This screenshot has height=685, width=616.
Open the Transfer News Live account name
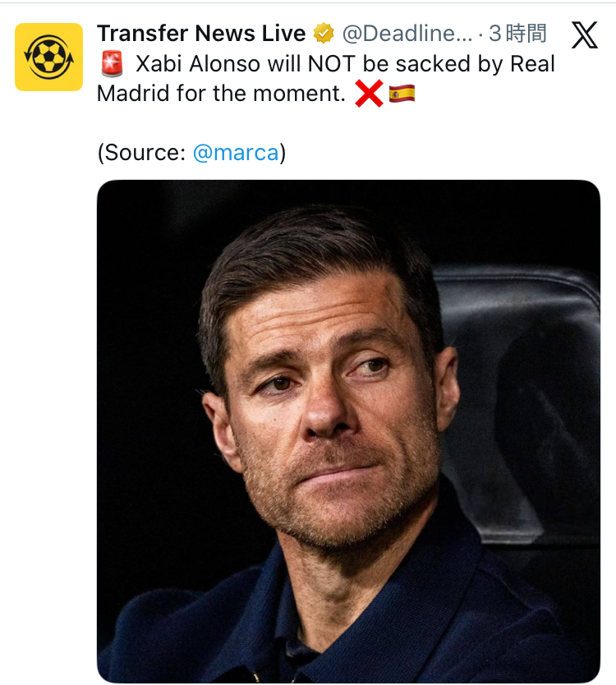[x=200, y=34]
